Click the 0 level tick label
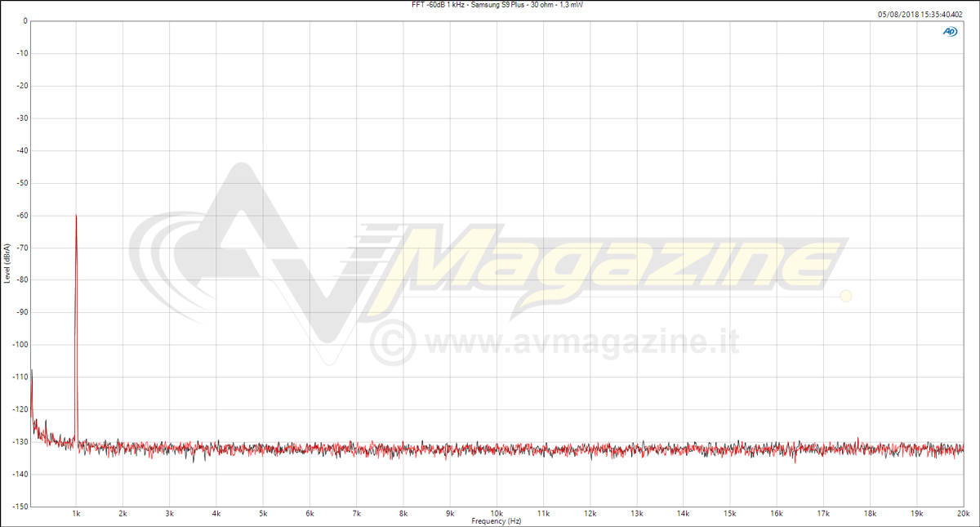Screen dimensions: 980x527 coord(26,21)
